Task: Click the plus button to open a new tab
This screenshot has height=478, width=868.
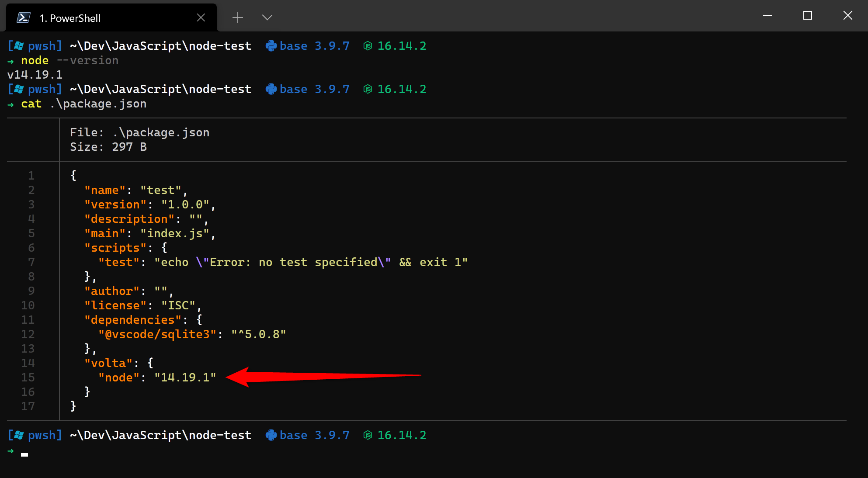Action: (238, 17)
